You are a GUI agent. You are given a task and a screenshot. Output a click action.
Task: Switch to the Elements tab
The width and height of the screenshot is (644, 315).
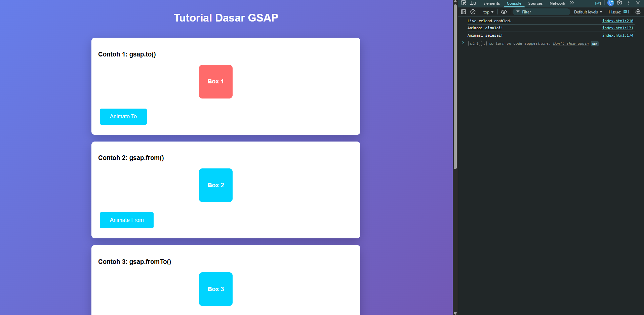pos(491,3)
